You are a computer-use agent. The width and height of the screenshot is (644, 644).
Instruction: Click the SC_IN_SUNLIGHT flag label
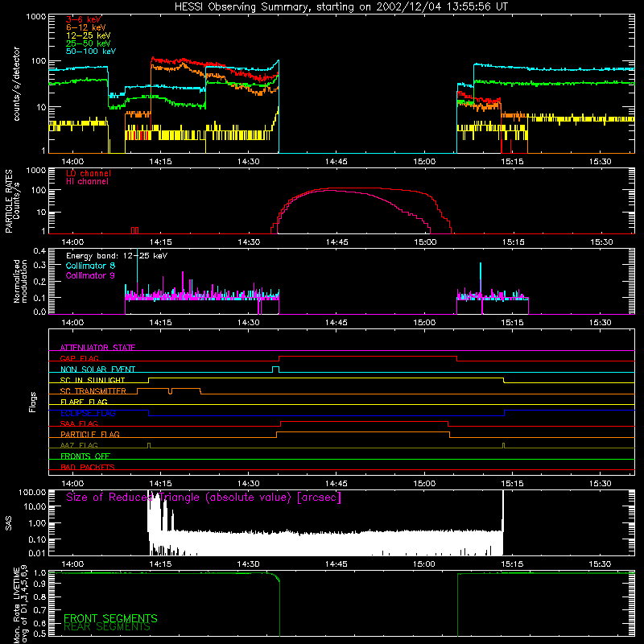click(93, 380)
